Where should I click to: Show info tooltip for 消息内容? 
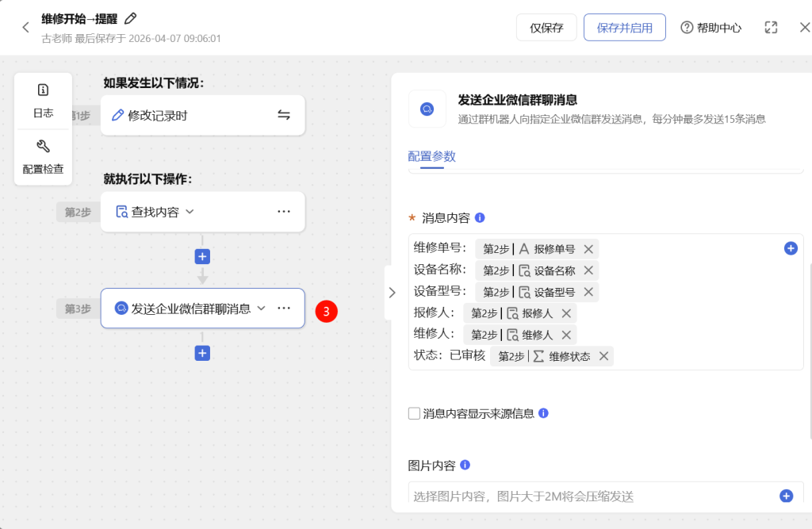tap(480, 217)
